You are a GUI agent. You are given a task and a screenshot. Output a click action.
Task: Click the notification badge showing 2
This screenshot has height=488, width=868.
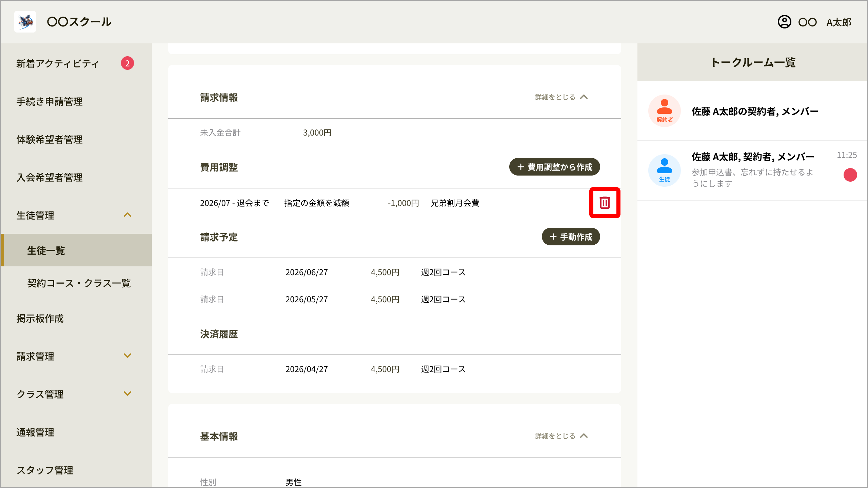tap(127, 63)
